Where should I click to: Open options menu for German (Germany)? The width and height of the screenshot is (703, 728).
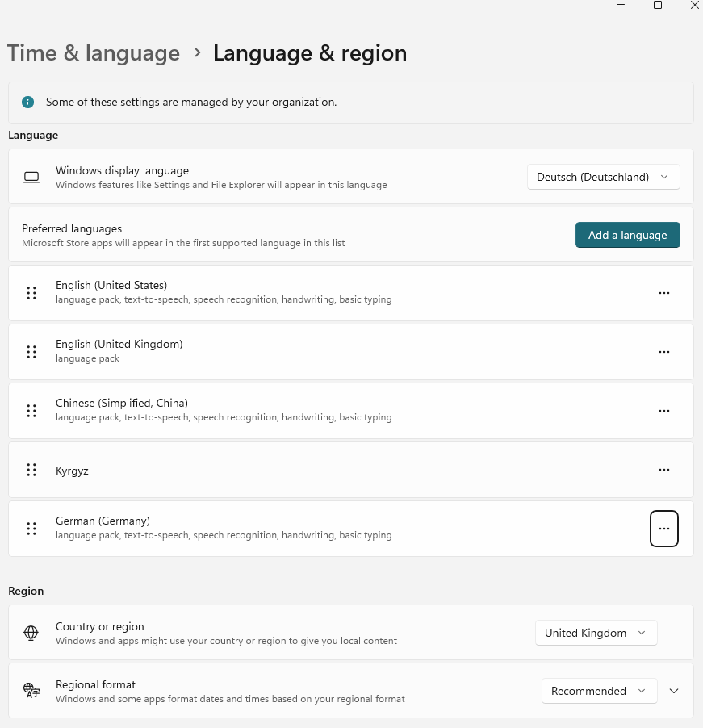(664, 529)
